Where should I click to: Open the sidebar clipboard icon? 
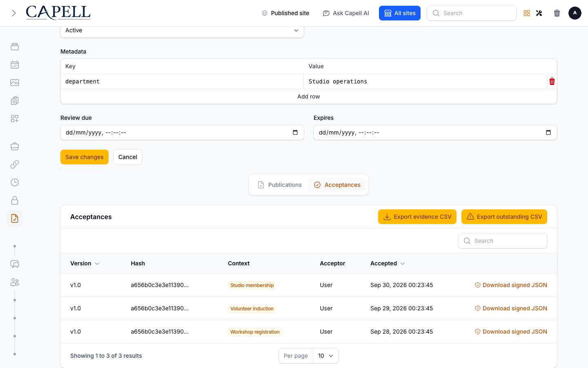[15, 101]
